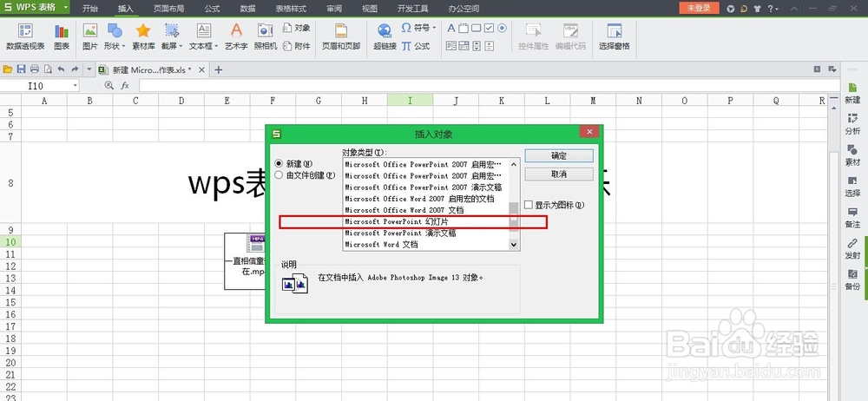
Task: Switch to the 开发工具 ribbon tab
Action: [x=413, y=9]
